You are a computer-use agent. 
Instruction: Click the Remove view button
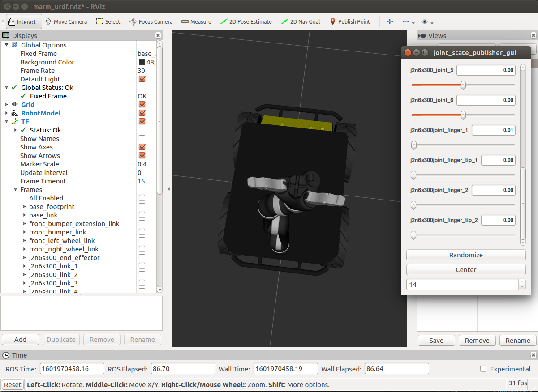[x=477, y=341]
